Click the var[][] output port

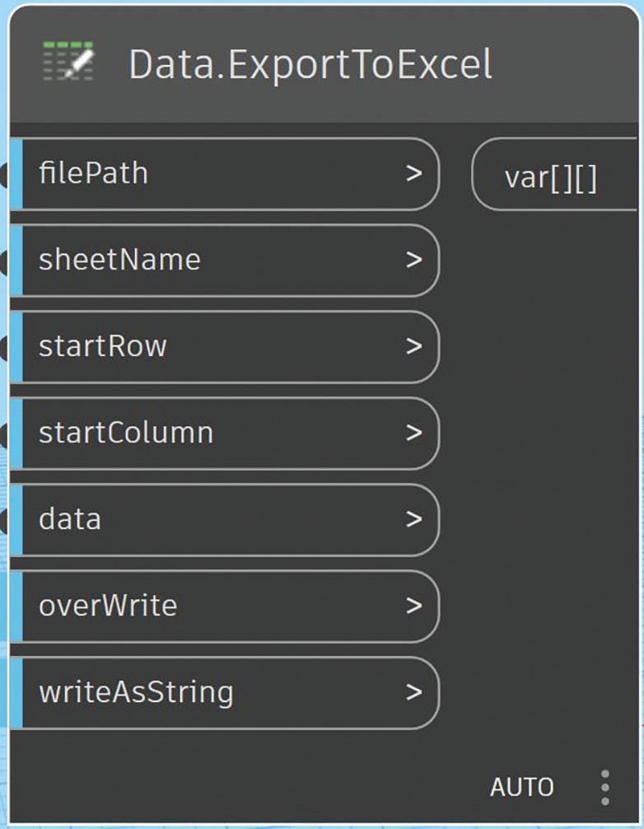click(x=554, y=174)
